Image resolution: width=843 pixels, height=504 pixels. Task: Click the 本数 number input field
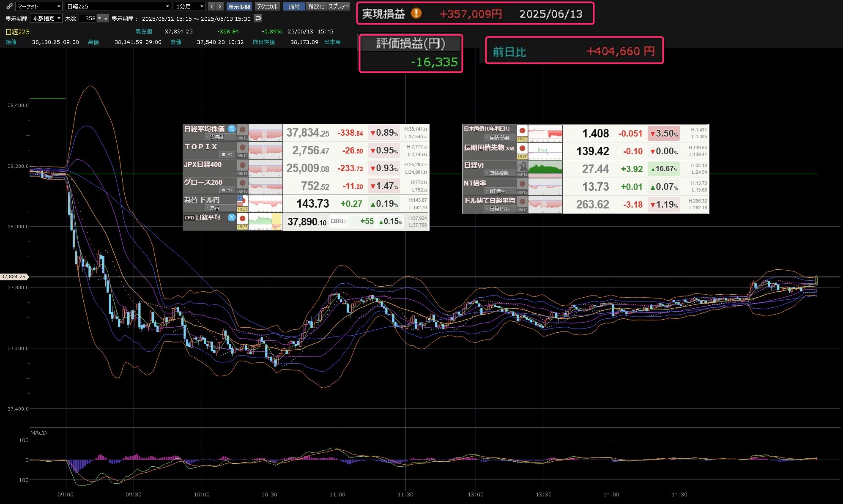(88, 19)
